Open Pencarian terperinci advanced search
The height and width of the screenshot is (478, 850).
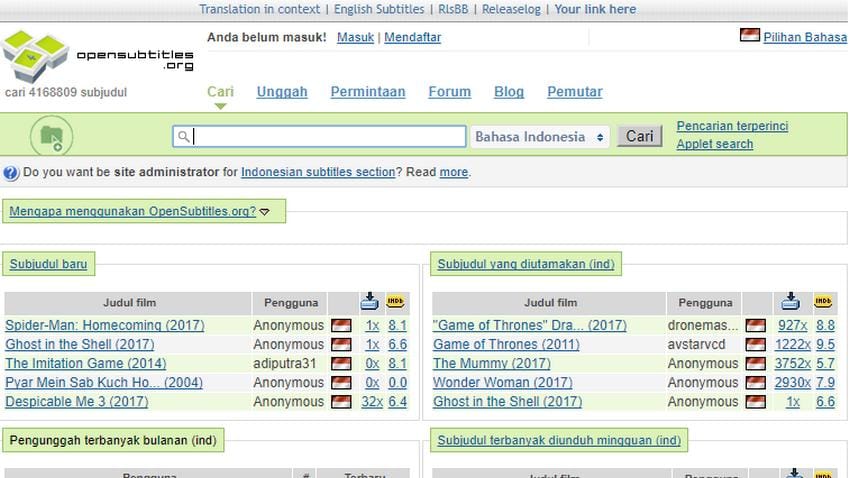click(732, 126)
